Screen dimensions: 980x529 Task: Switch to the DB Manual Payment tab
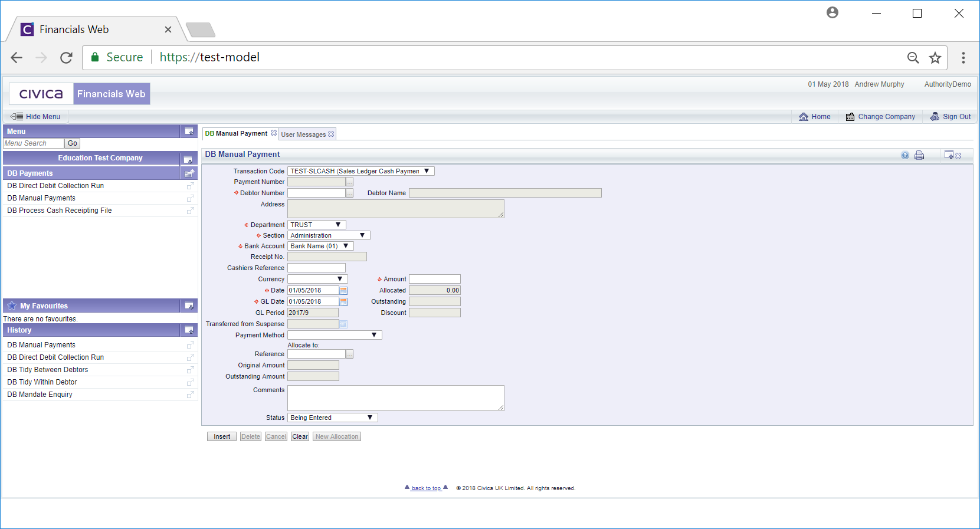point(236,134)
